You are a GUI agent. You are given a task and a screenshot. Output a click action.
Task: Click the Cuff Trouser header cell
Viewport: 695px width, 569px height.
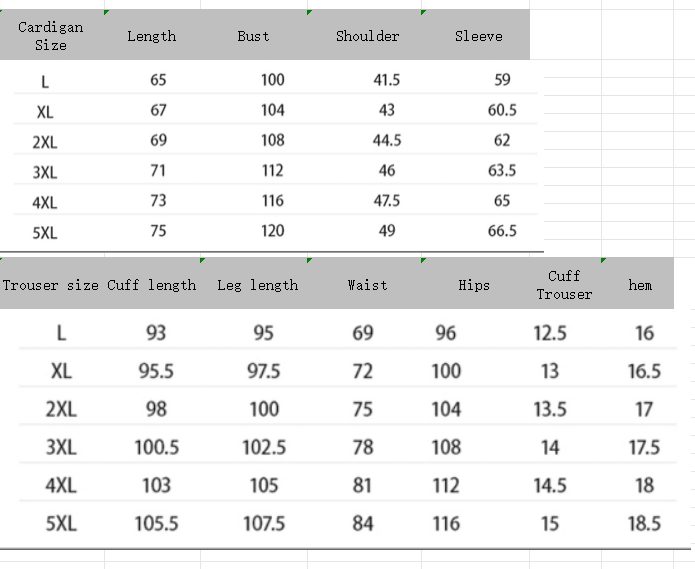click(x=564, y=285)
